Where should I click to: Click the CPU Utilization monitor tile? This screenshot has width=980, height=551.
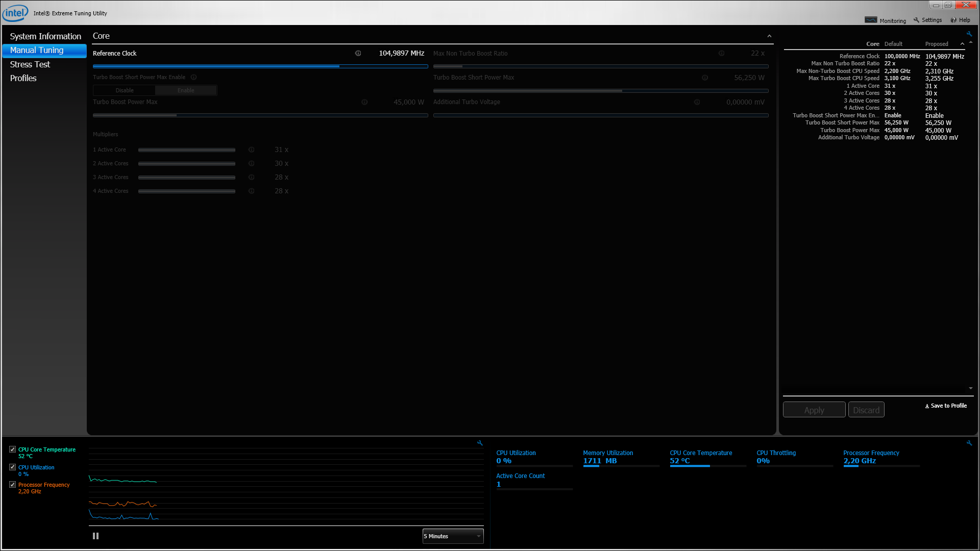[534, 458]
